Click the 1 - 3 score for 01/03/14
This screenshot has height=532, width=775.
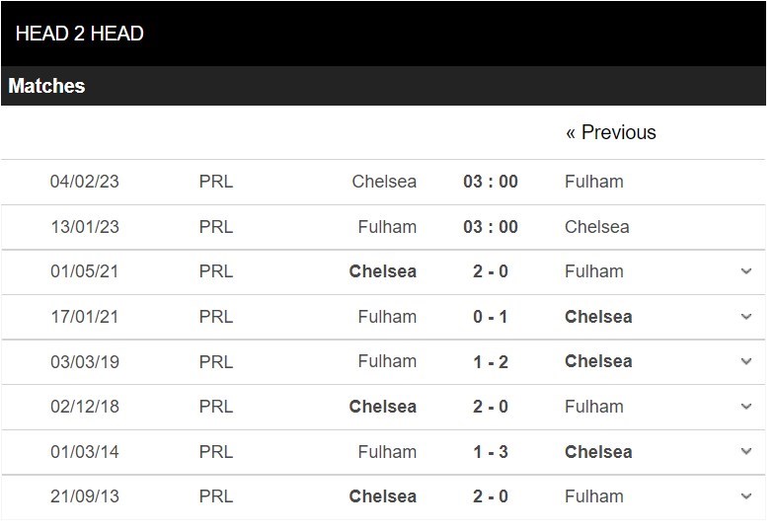[x=491, y=452]
